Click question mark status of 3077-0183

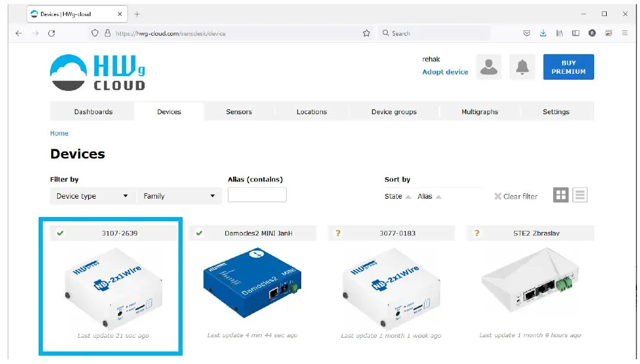point(338,233)
